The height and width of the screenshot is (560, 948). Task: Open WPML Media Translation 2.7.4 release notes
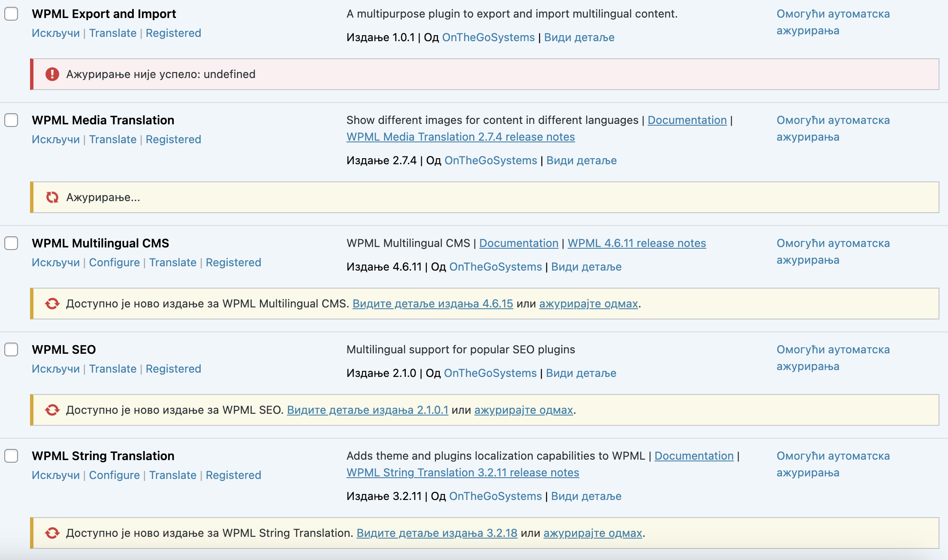[x=461, y=137]
